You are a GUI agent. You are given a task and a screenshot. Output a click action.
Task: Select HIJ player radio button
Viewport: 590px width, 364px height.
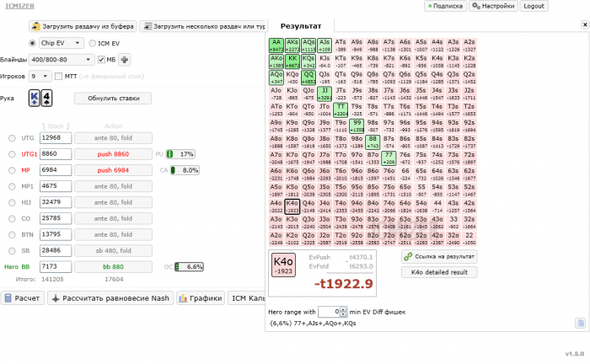[12, 202]
